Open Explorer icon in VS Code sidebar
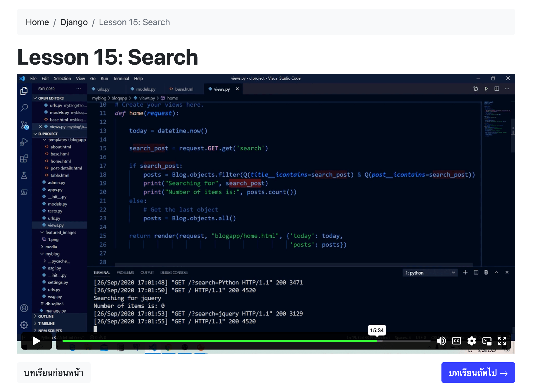The image size is (537, 392). pyautogui.click(x=24, y=91)
